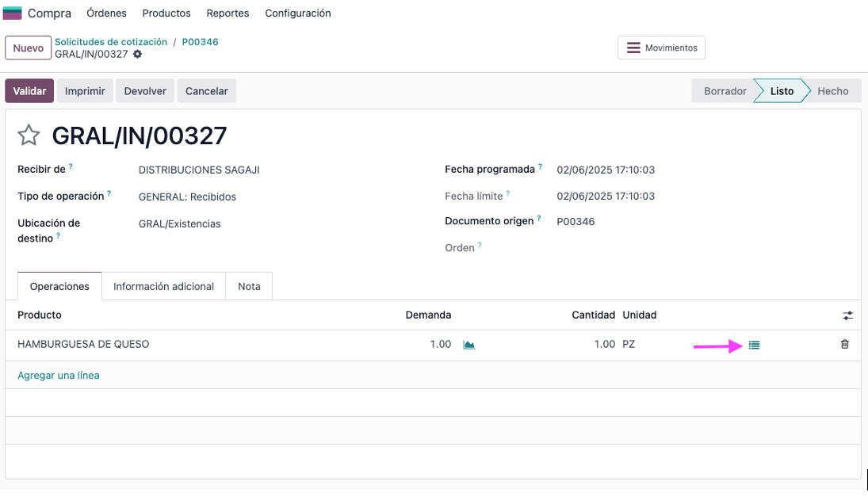This screenshot has height=504, width=868.
Task: Switch to the Nota tab
Action: (x=249, y=286)
